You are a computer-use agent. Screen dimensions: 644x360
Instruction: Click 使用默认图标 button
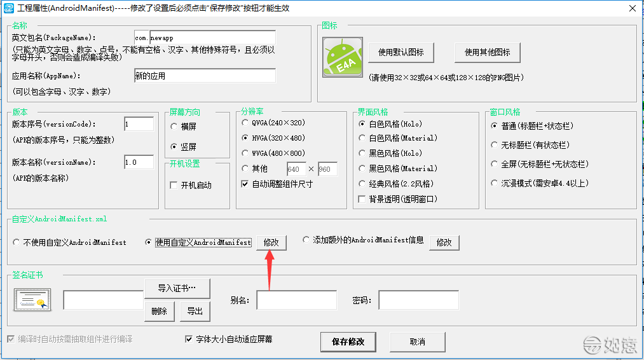point(401,52)
